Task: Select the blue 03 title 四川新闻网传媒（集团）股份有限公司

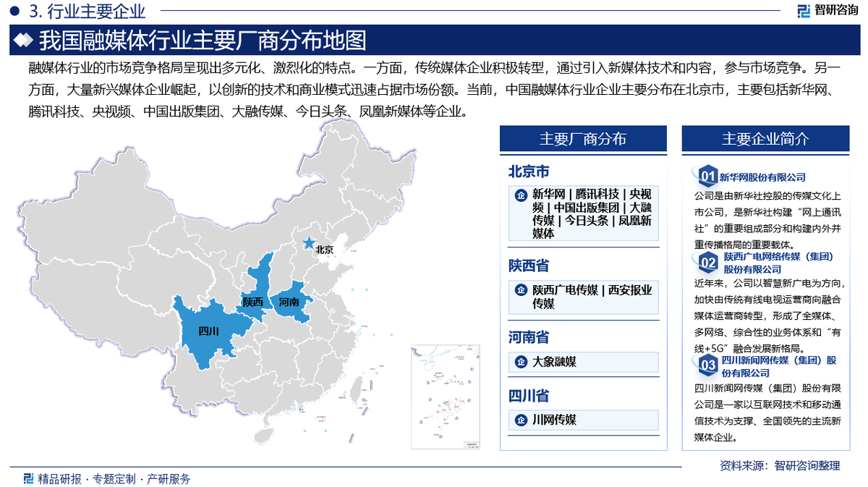Action: point(779,367)
